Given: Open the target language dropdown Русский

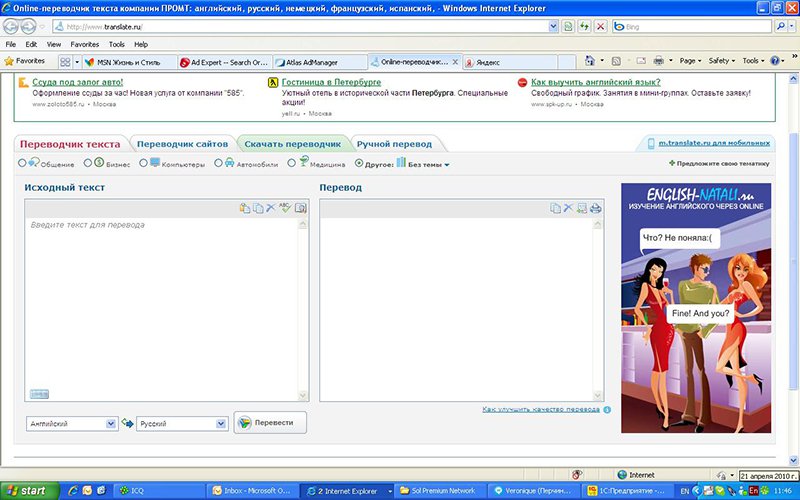Looking at the screenshot, I should (182, 423).
